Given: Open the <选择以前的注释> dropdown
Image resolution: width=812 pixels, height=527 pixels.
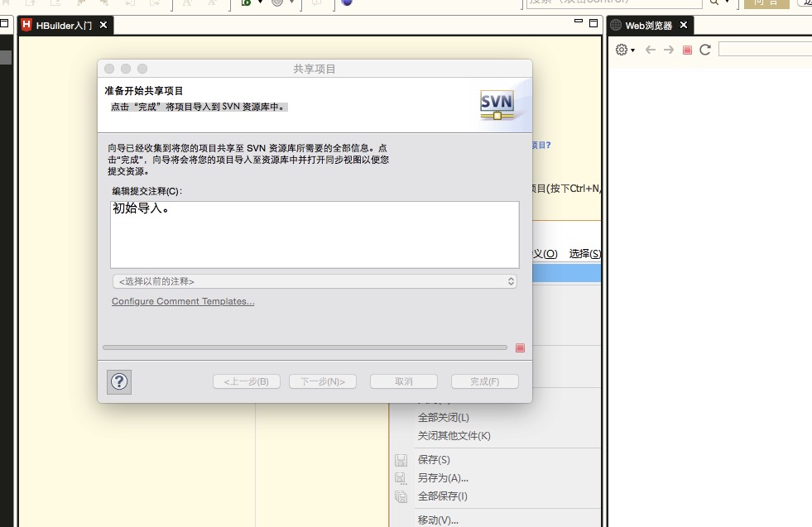Looking at the screenshot, I should click(x=315, y=281).
